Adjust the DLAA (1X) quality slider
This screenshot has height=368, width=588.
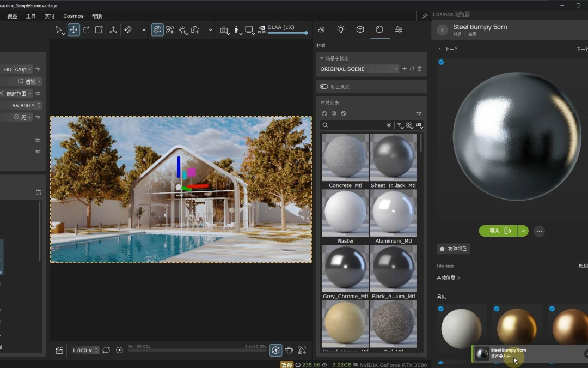coord(287,33)
